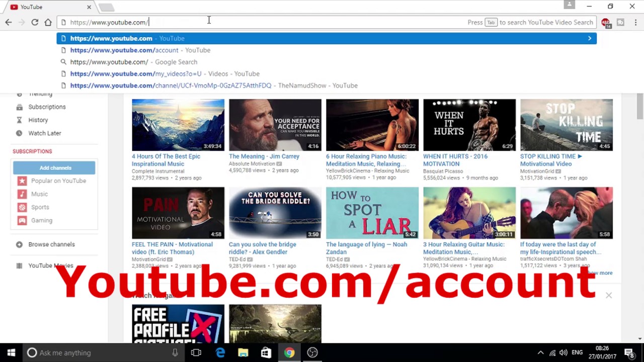Open Complete Instrumental channel name
644x362 pixels.
(158, 171)
